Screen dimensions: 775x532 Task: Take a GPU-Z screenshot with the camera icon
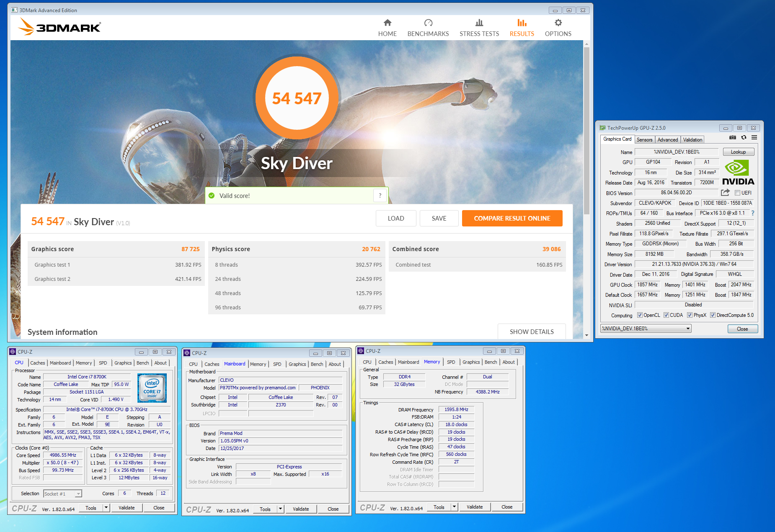(733, 137)
